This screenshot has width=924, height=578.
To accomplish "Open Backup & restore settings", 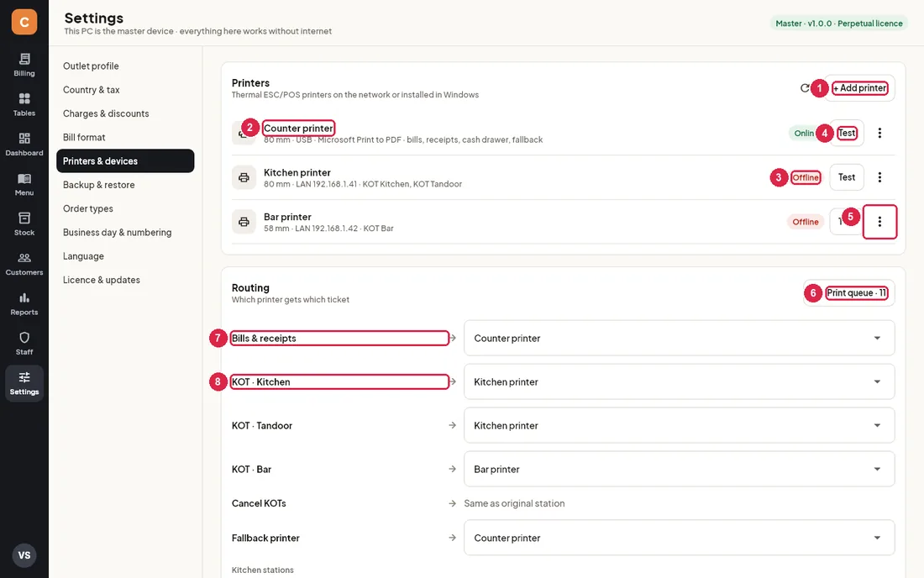I will 125,185.
